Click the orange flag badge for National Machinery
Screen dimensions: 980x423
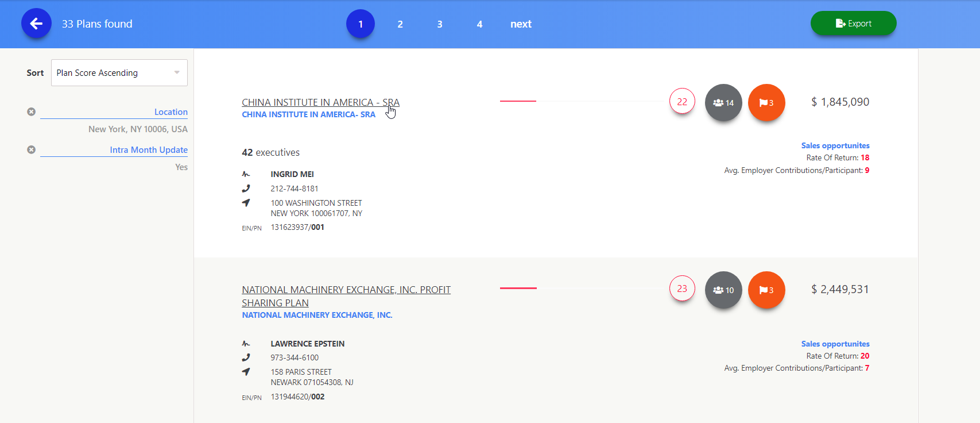pos(766,290)
